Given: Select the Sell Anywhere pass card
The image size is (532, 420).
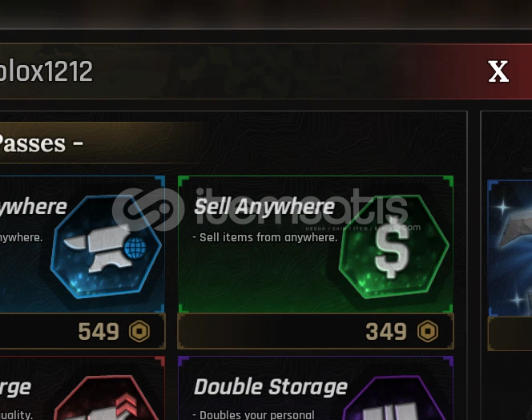Looking at the screenshot, I should [316, 244].
